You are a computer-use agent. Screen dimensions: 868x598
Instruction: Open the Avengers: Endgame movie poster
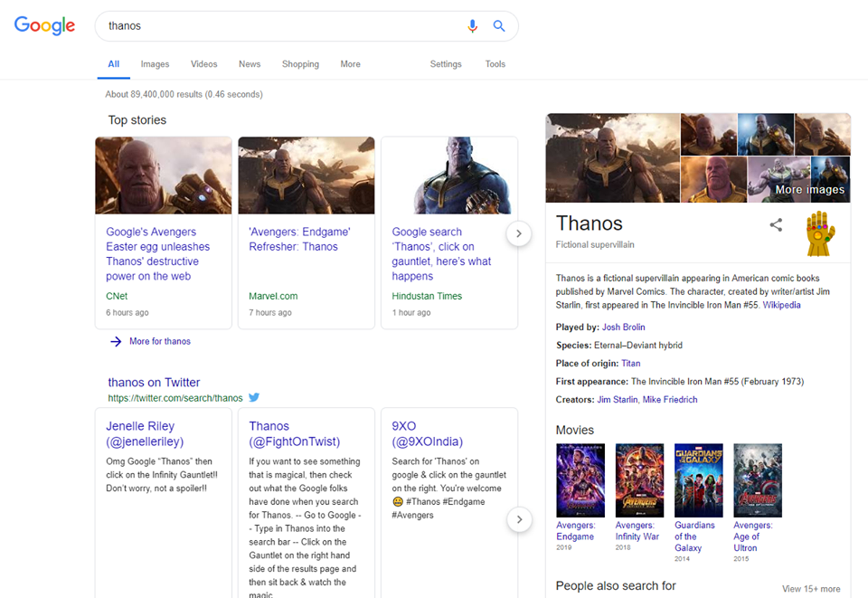[580, 480]
